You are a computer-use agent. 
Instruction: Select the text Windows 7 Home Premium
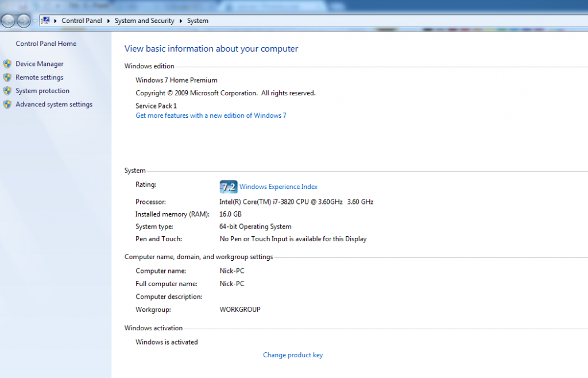176,80
